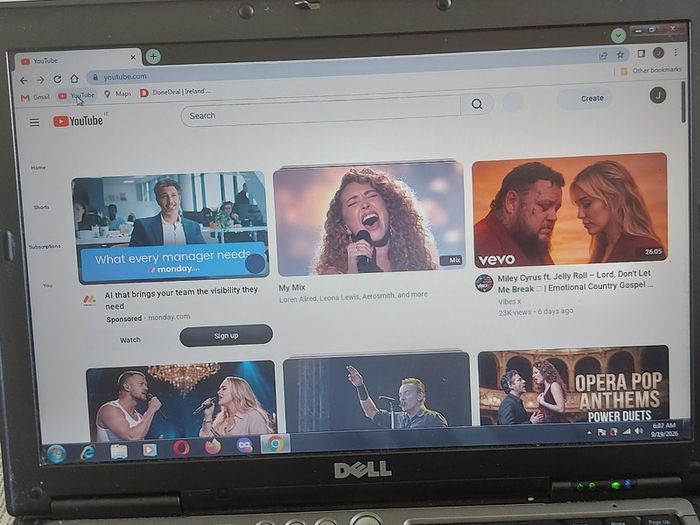Click the network signal tray icon

(x=627, y=431)
